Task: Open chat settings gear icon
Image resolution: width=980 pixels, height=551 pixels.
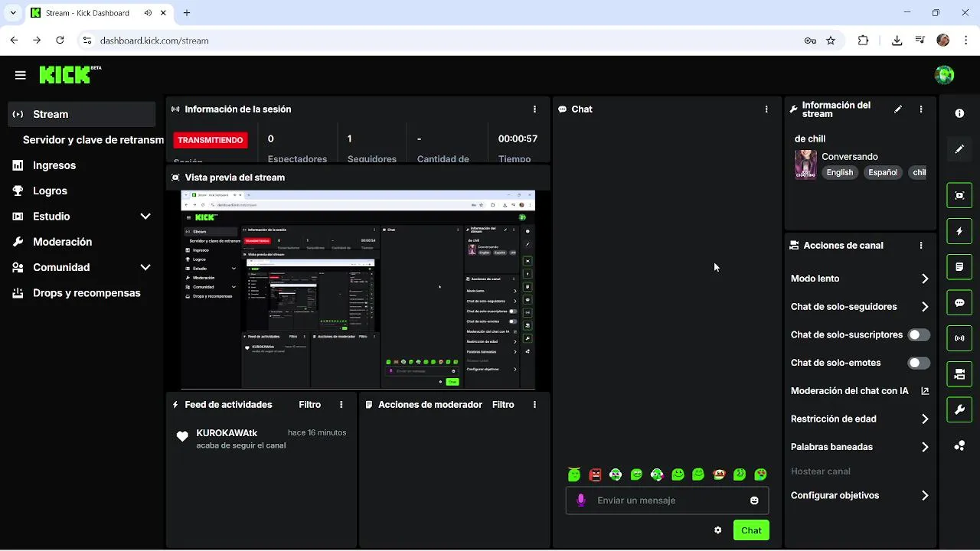Action: pos(718,530)
